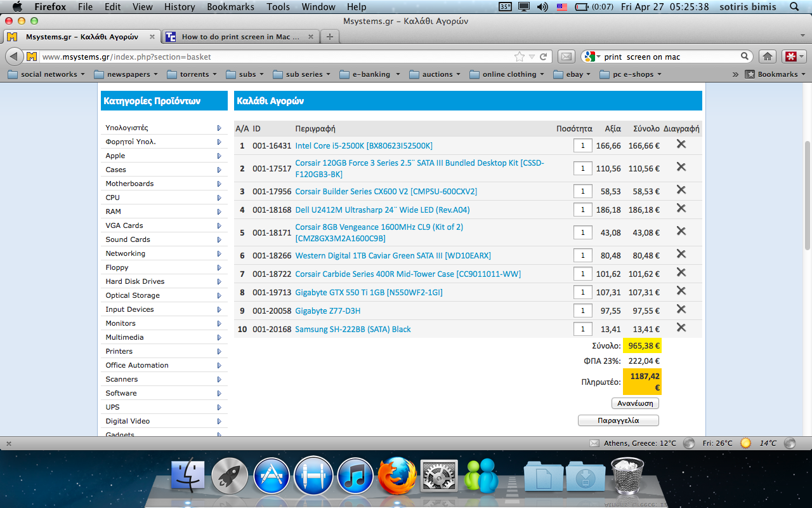This screenshot has width=812, height=508.
Task: Click the quantity field for Intel Core i5-2500K
Action: (582, 145)
